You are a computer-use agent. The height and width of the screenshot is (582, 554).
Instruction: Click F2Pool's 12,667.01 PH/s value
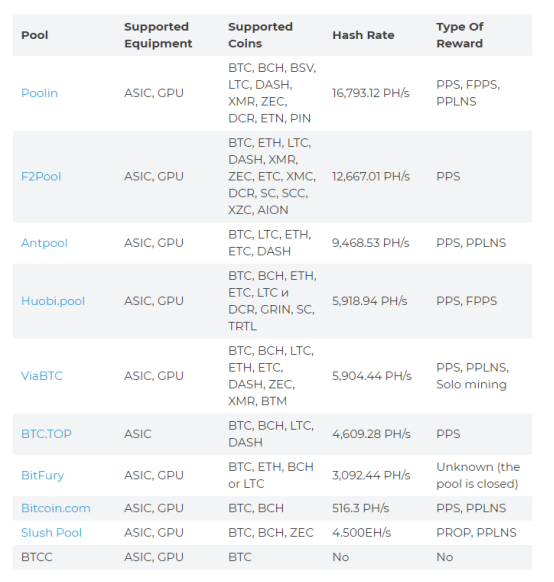coord(371,176)
